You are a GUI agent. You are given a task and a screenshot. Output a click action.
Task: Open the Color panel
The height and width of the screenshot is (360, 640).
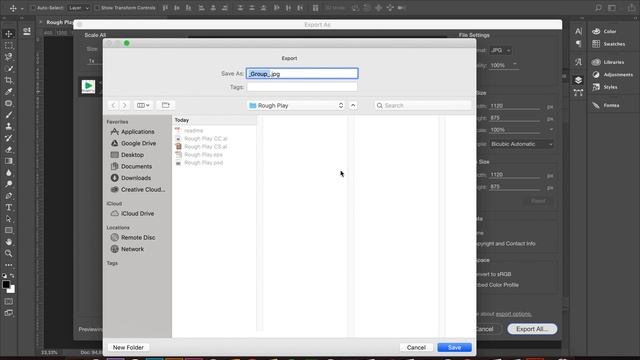click(604, 31)
